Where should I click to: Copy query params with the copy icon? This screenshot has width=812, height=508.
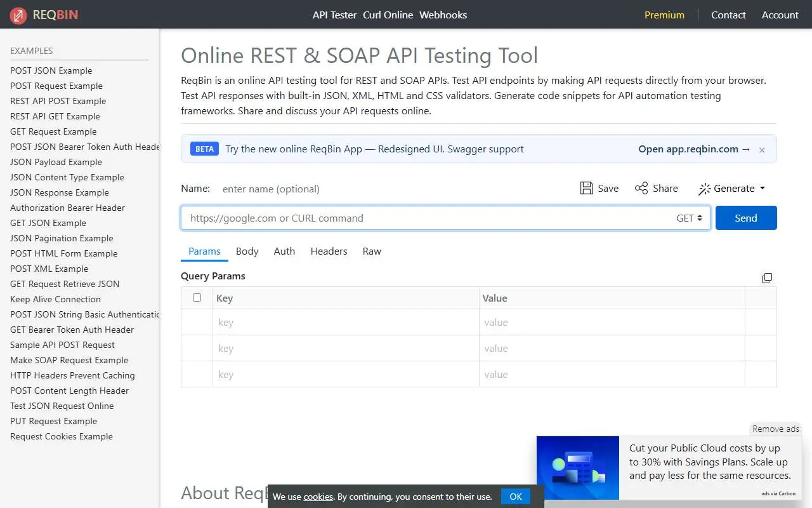pyautogui.click(x=767, y=277)
